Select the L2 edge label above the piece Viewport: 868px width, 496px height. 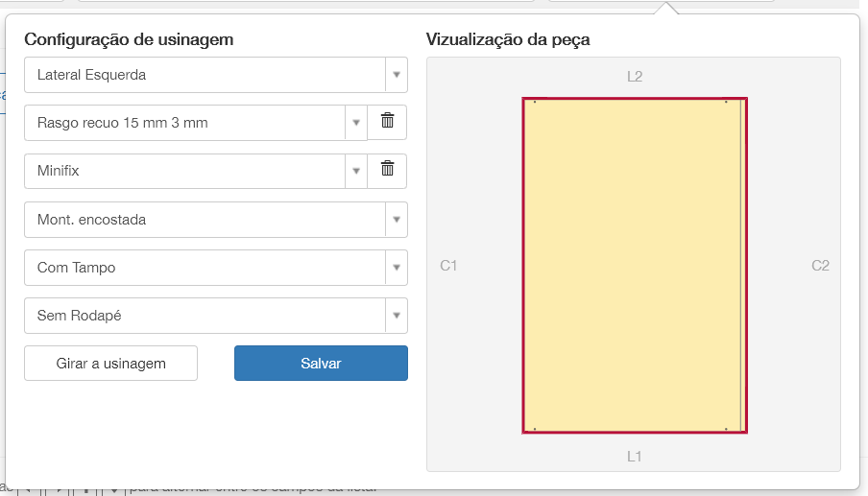pos(634,76)
